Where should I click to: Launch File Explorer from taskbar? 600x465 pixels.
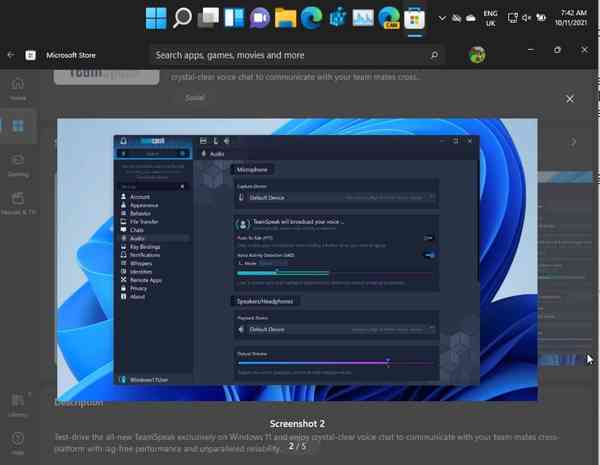tap(285, 18)
